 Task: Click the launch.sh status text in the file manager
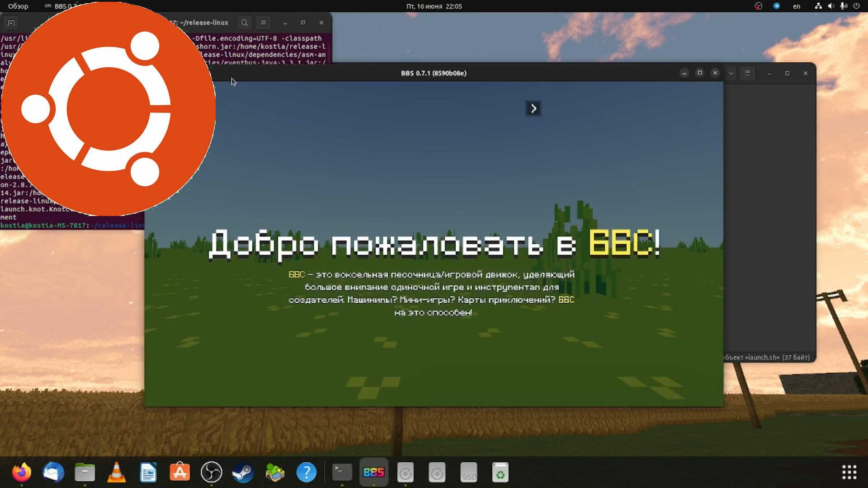(769, 357)
